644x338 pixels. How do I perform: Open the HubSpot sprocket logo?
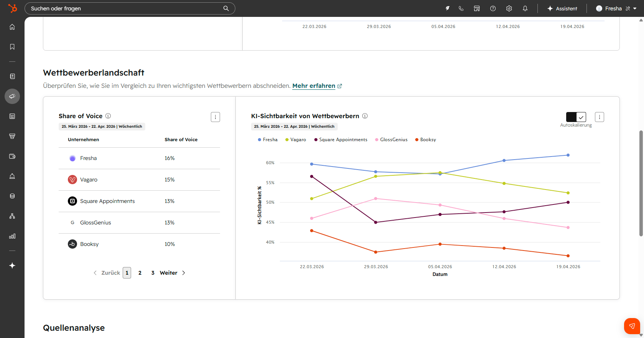[x=12, y=8]
